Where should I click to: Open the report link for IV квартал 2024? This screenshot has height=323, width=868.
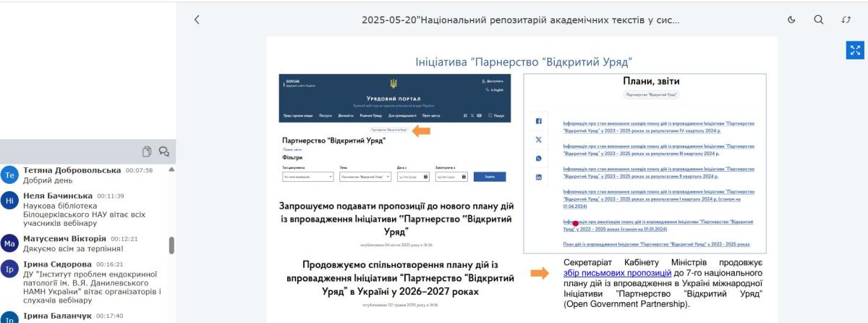(658, 128)
